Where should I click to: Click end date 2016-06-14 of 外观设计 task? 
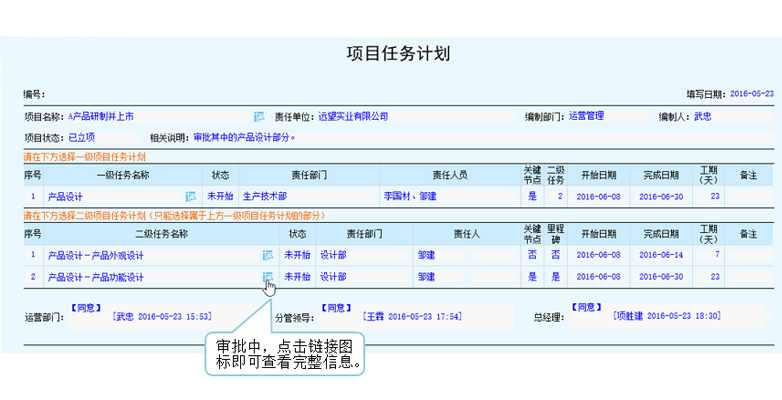(661, 255)
